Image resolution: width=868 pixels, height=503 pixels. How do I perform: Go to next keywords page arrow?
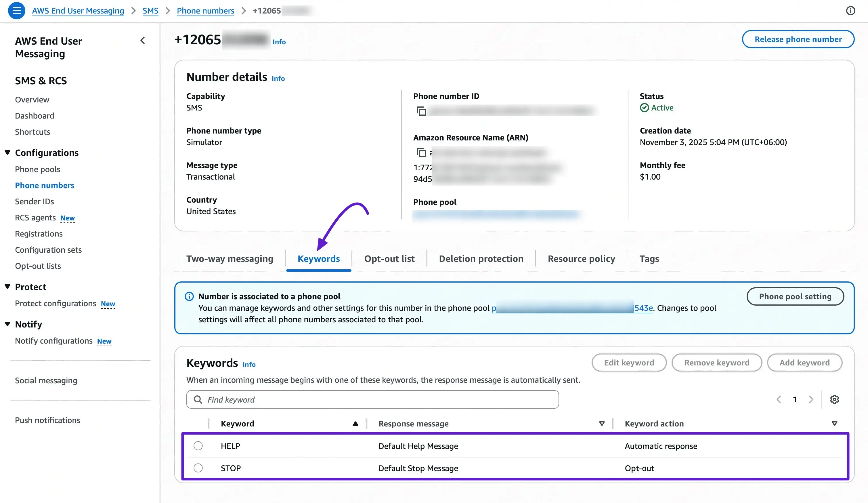(x=811, y=400)
